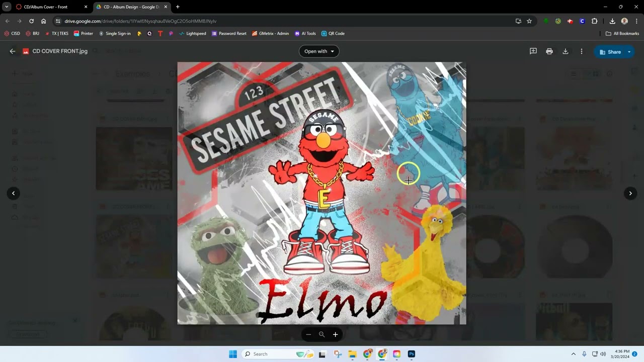Open more actions menu in preview toolbar
Viewport: 644px width, 362px height.
point(582,51)
